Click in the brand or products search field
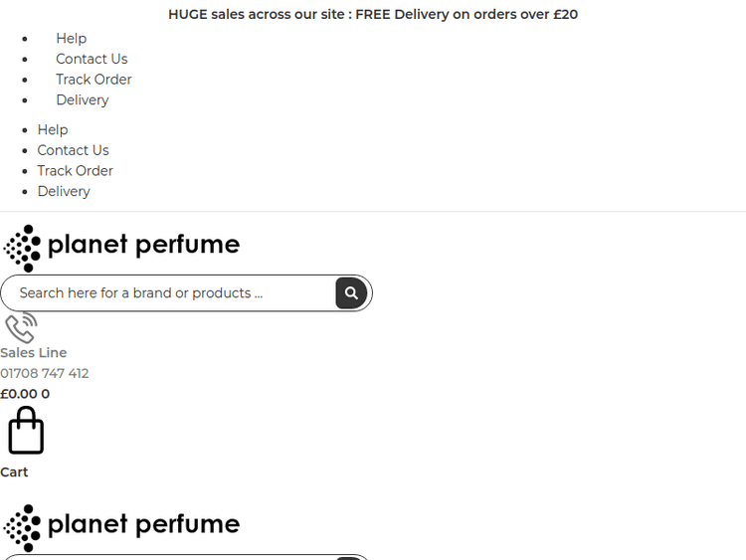This screenshot has height=560, width=746. point(169,293)
